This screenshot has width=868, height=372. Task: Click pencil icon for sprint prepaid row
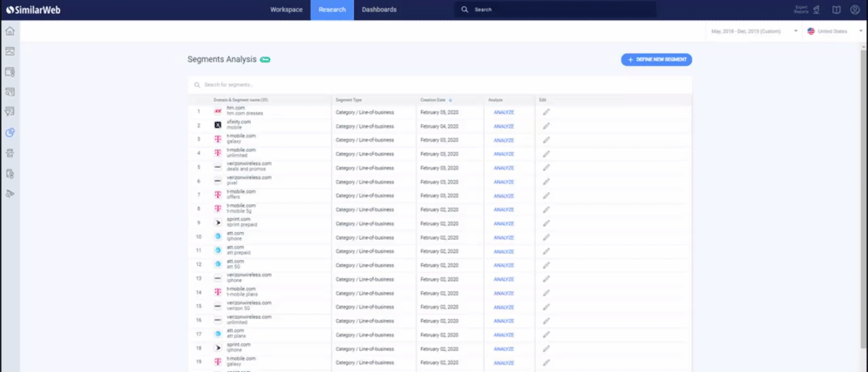click(546, 223)
